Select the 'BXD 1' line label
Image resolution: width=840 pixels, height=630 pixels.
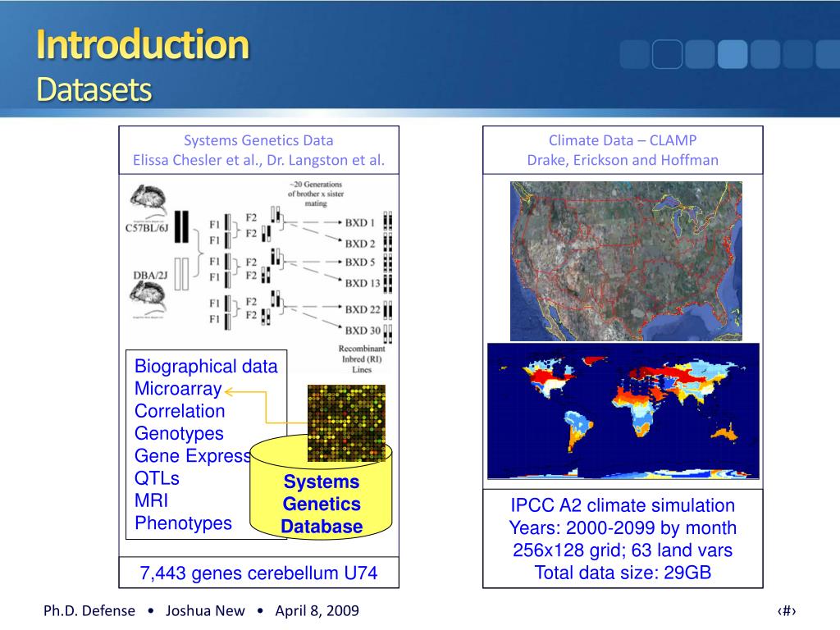359,223
